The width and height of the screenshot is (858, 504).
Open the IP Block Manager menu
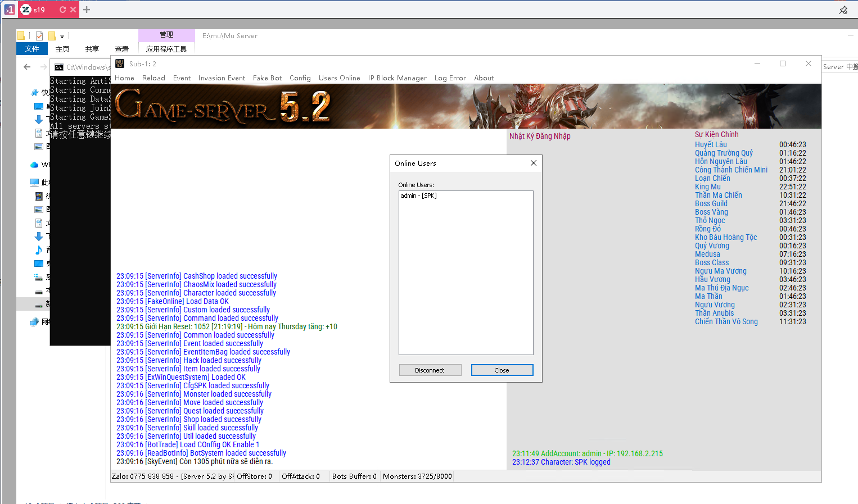point(398,78)
